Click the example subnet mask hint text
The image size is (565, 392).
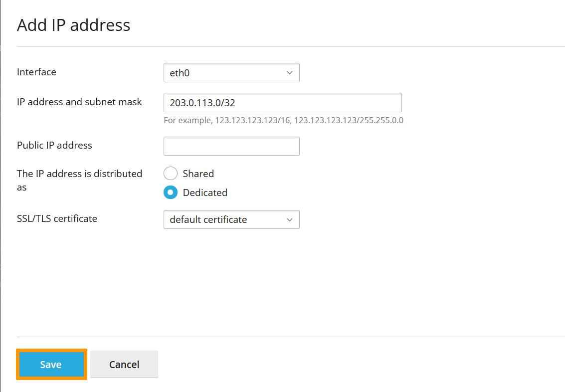pos(283,120)
